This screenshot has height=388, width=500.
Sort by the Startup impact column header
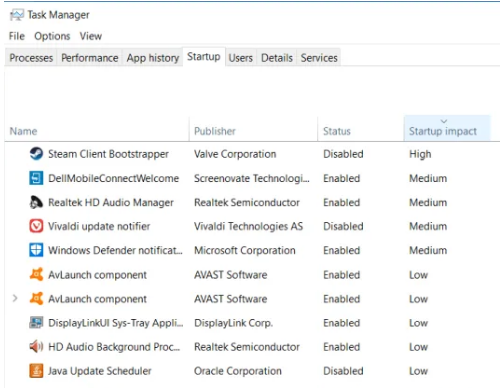coord(447,129)
